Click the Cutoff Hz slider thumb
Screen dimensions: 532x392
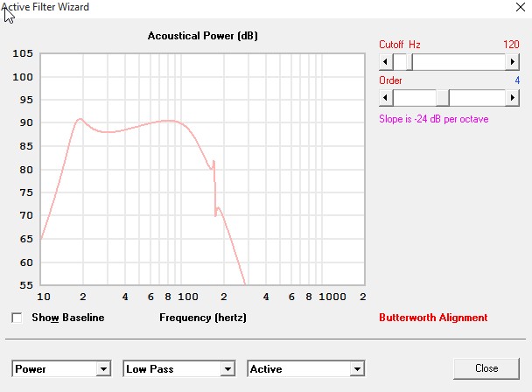[x=409, y=62]
